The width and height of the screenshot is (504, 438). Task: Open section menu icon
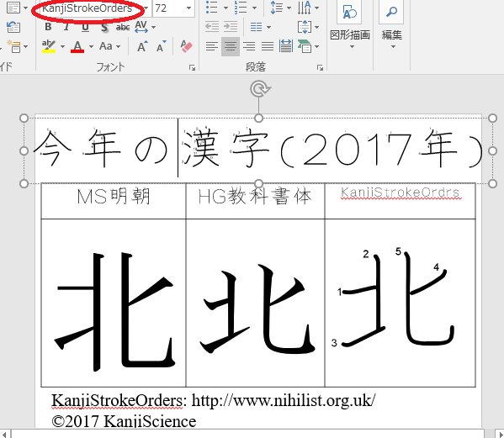point(18,46)
